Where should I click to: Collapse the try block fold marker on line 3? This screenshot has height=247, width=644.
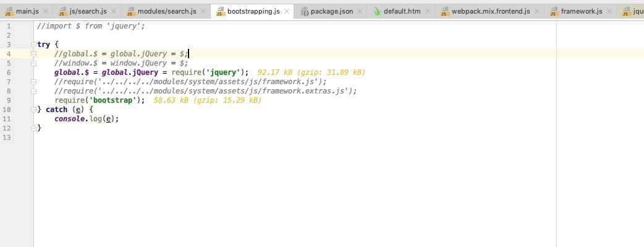point(33,45)
